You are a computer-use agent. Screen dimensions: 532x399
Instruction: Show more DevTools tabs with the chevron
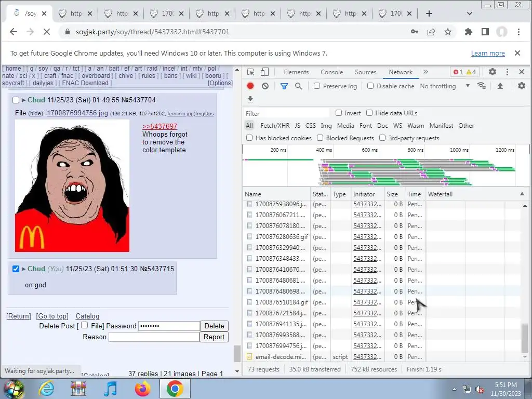[425, 72]
